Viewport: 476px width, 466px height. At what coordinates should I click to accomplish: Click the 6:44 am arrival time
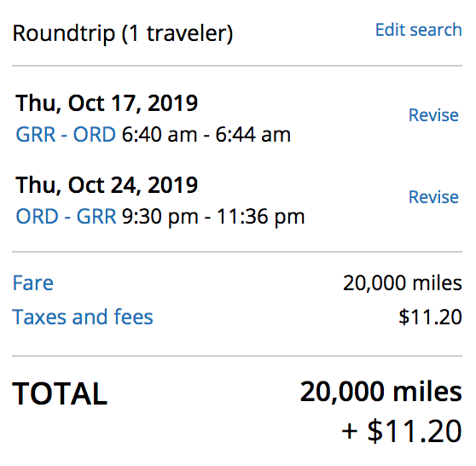click(x=253, y=134)
